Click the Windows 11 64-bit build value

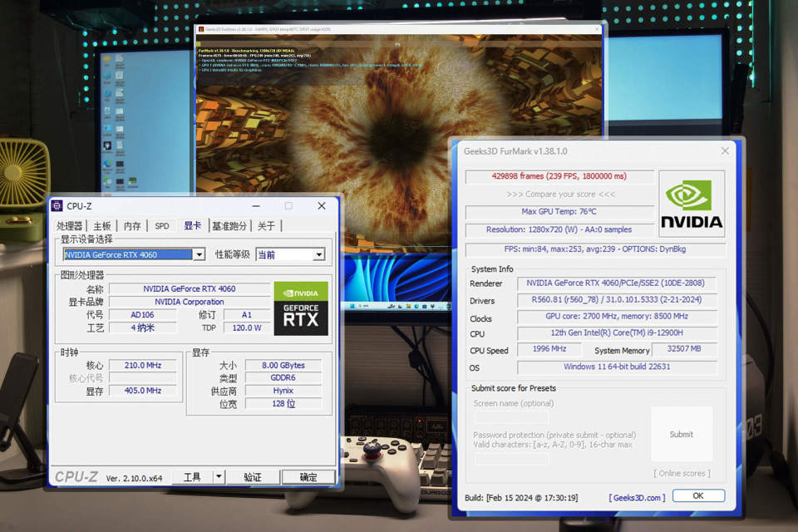617,367
